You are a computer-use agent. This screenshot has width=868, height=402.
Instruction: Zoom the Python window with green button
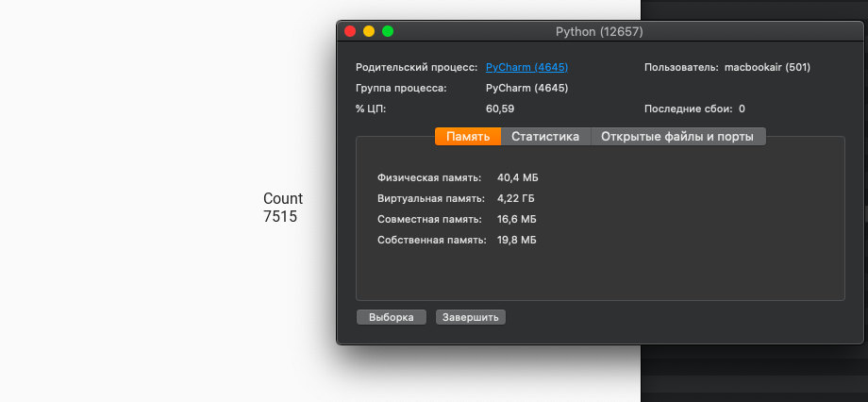point(388,31)
